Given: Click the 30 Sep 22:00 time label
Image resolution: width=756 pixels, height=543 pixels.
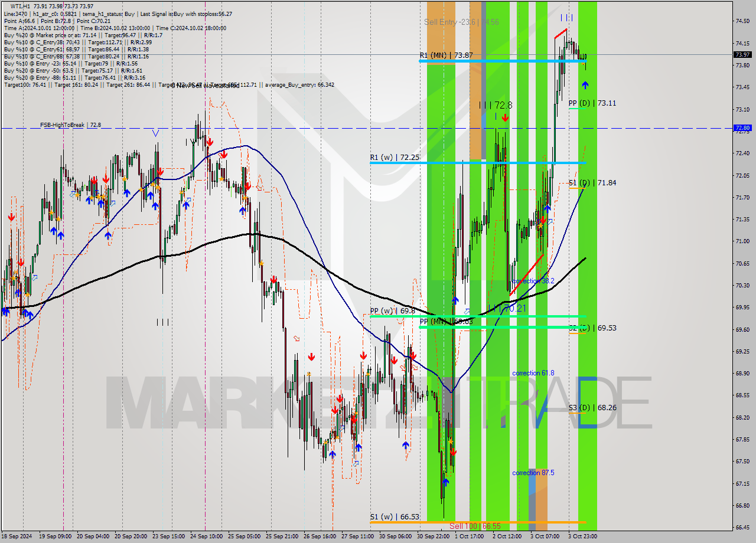Looking at the screenshot, I should pos(433,537).
